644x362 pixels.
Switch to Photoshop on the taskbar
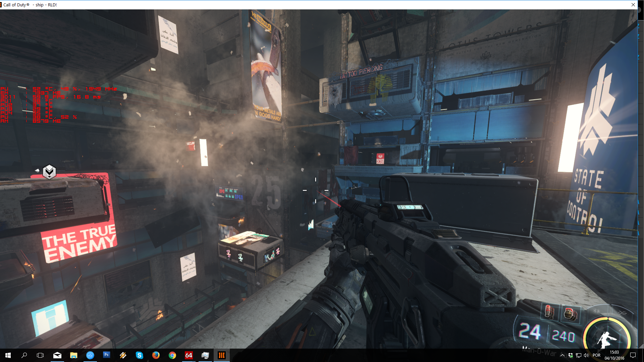click(x=107, y=355)
